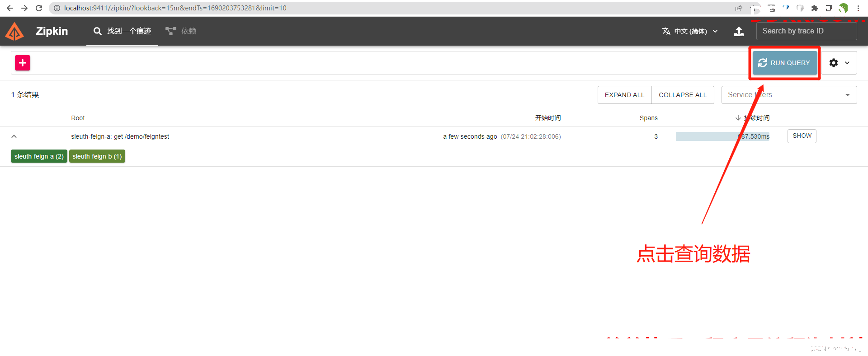The height and width of the screenshot is (356, 868).
Task: Click the upload JSON trace icon
Action: coord(739,31)
